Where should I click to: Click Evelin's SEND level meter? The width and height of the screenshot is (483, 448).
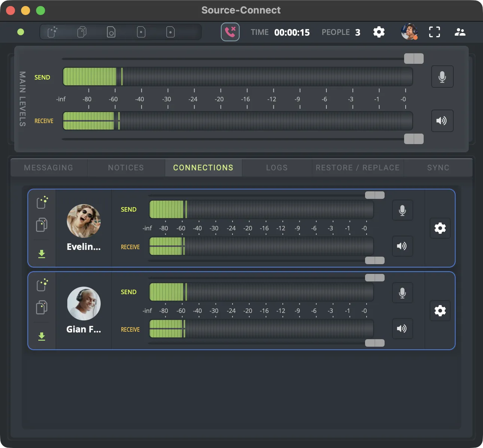tap(261, 209)
